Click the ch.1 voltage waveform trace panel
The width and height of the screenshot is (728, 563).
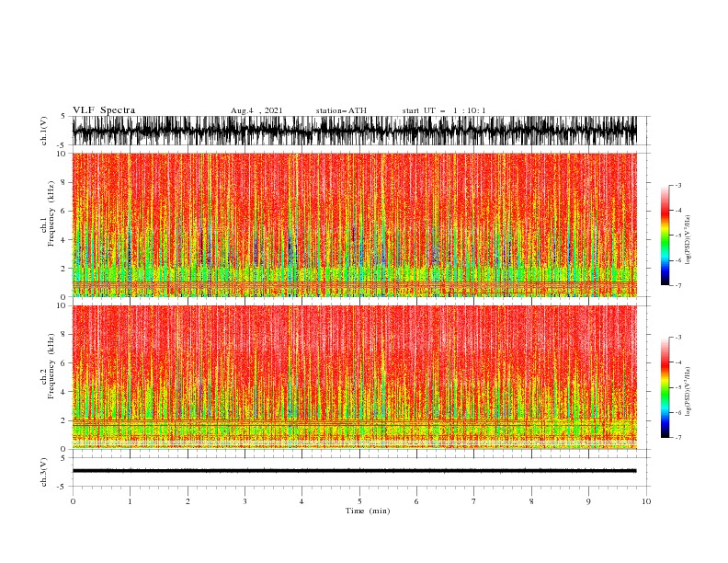[x=354, y=131]
